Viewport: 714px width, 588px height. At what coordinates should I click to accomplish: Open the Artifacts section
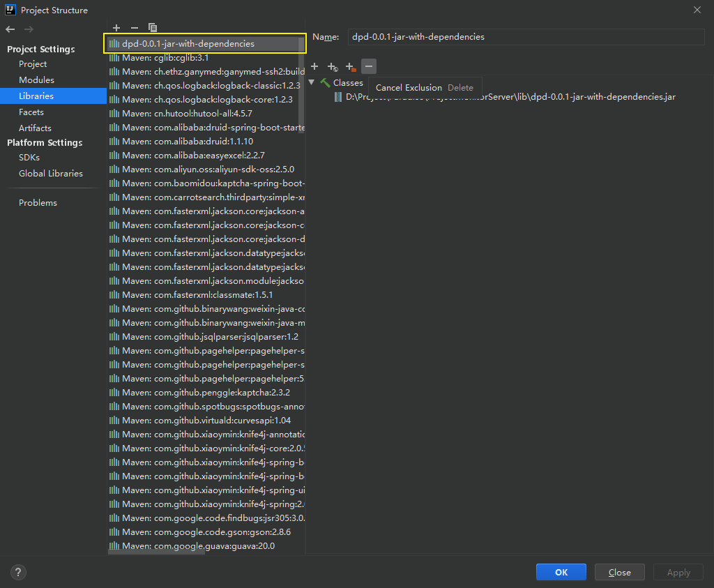pyautogui.click(x=35, y=128)
